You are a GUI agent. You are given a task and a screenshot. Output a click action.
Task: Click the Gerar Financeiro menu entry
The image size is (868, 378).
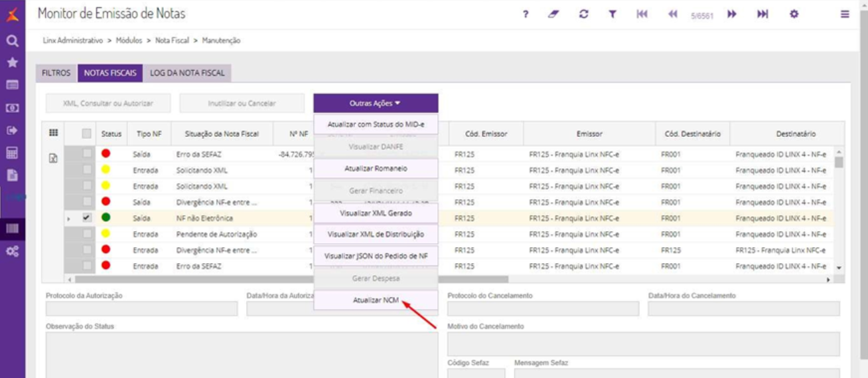376,191
